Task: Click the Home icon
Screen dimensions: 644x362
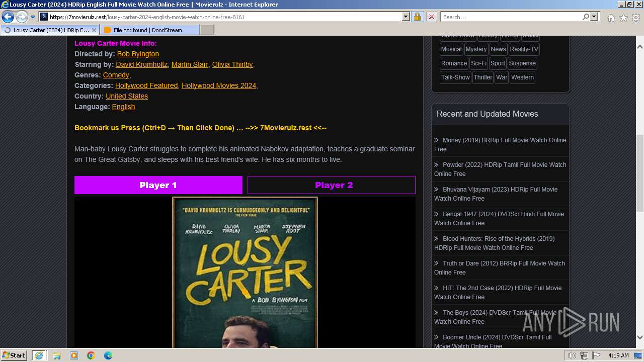Action: (611, 18)
